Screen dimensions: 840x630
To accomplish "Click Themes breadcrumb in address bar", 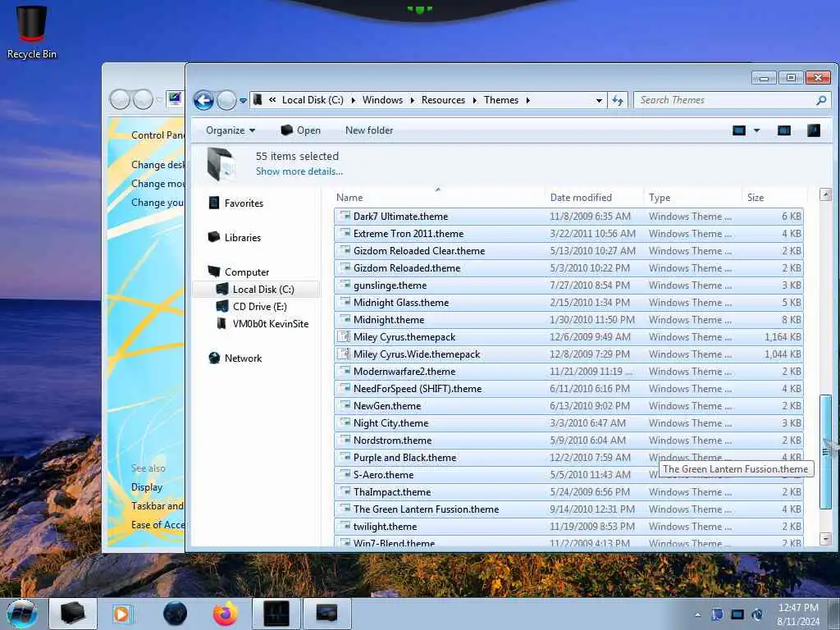I will [501, 100].
